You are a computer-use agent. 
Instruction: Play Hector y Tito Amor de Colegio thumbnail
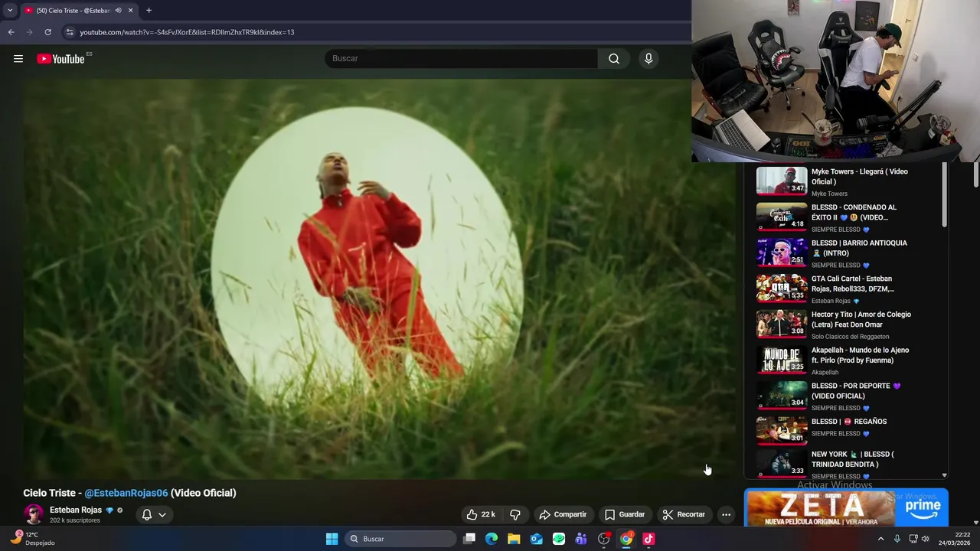[782, 324]
